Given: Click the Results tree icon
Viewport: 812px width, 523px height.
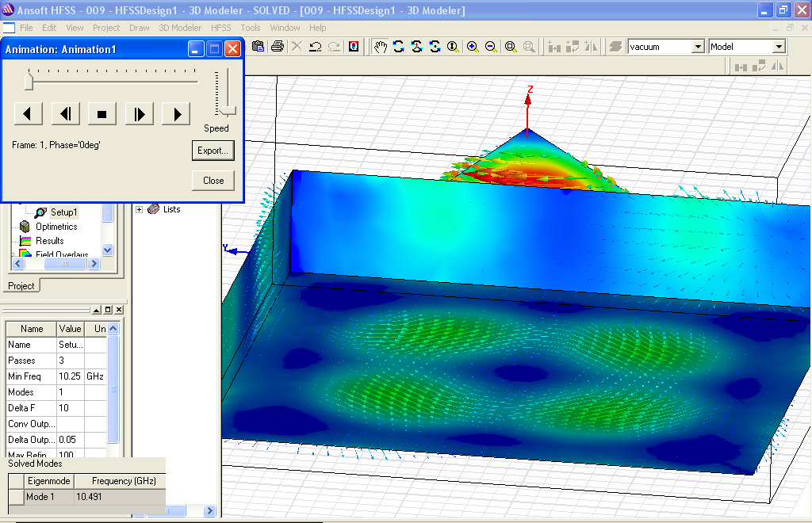Looking at the screenshot, I should click(x=25, y=241).
